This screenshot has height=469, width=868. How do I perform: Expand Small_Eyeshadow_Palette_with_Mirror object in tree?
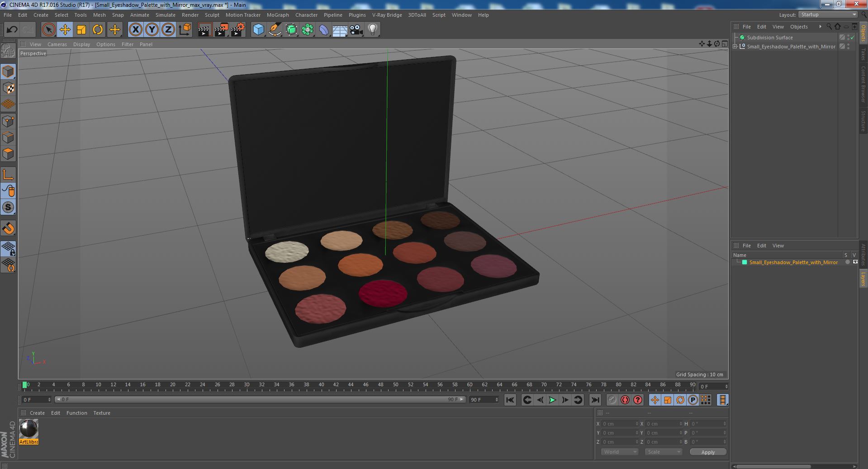point(735,47)
